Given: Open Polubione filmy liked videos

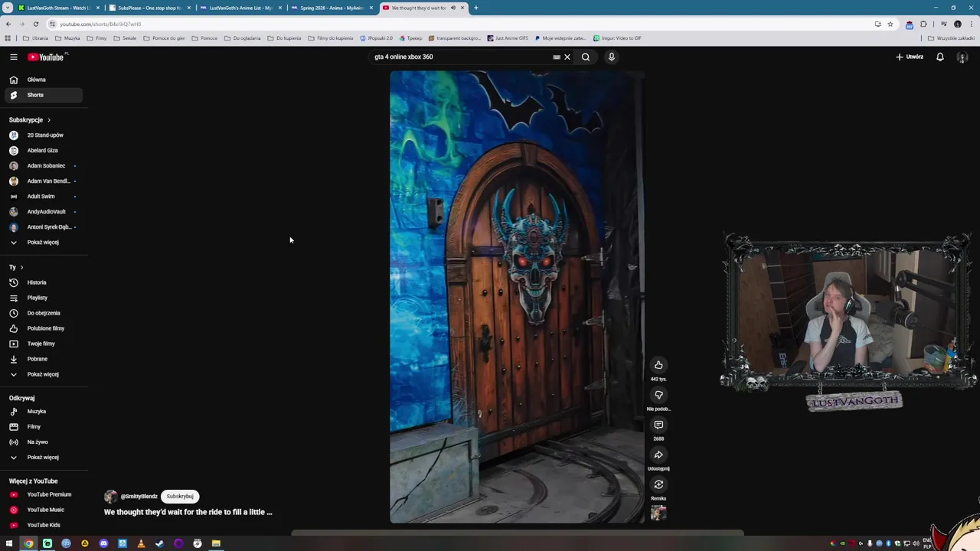Looking at the screenshot, I should [42, 328].
